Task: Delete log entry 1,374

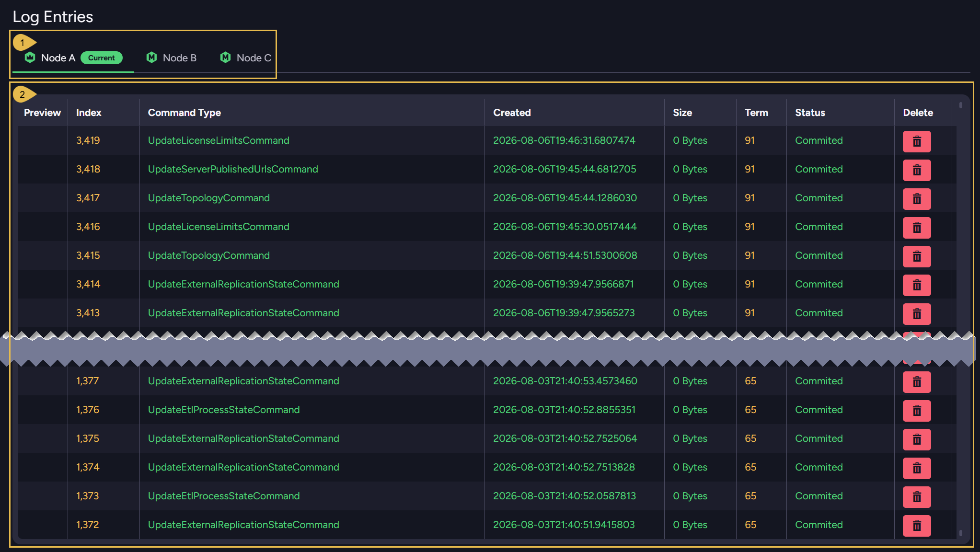Action: coord(917,468)
